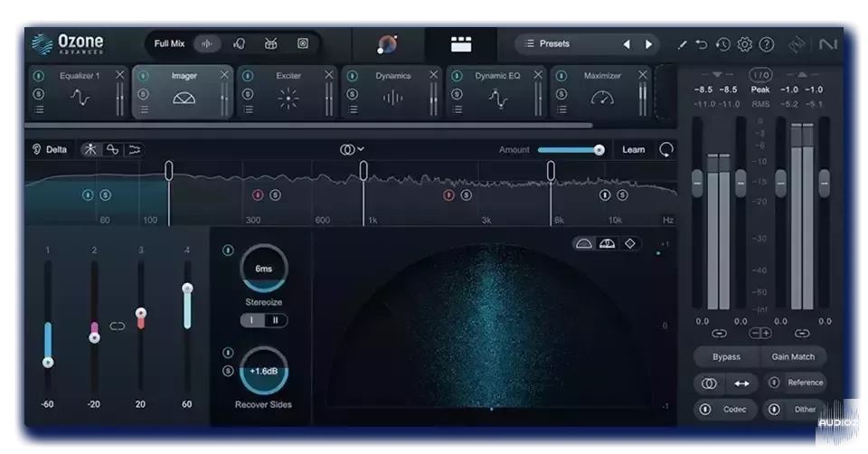Go to the previous preset
The width and height of the screenshot is (868, 454).
click(x=626, y=44)
